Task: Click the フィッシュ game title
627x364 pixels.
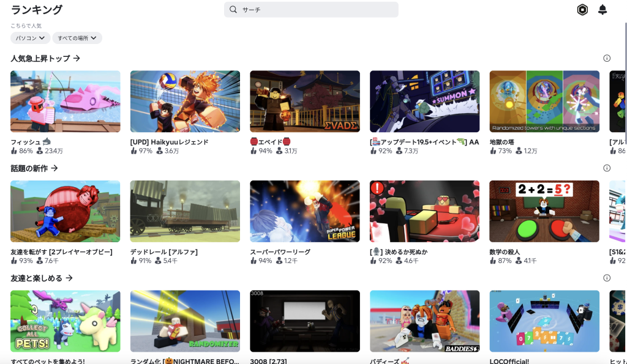Action: [31, 142]
